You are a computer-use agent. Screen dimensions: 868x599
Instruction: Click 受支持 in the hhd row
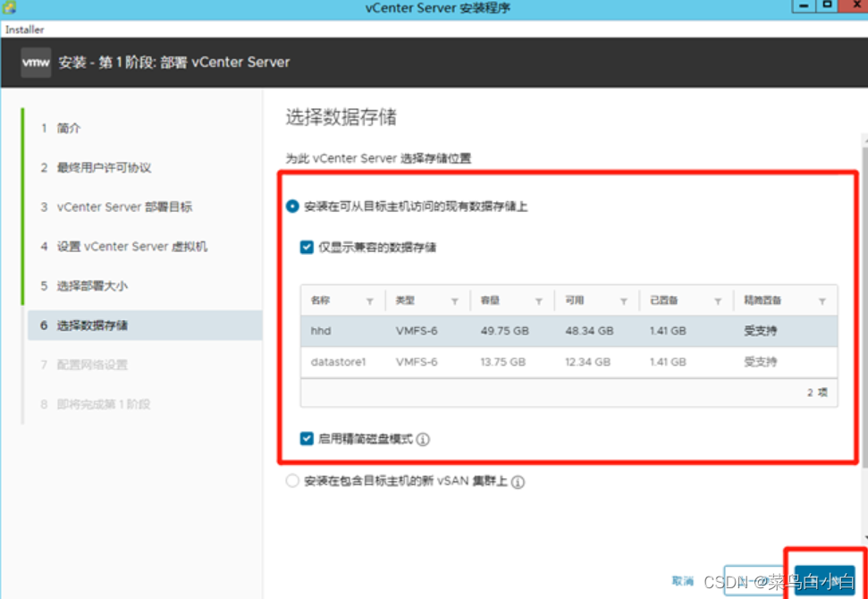[760, 331]
